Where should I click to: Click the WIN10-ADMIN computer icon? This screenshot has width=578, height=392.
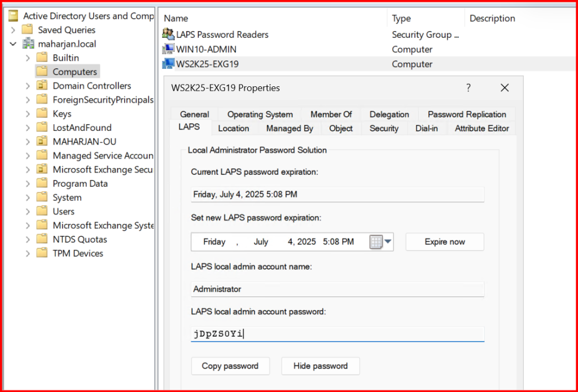pos(168,50)
